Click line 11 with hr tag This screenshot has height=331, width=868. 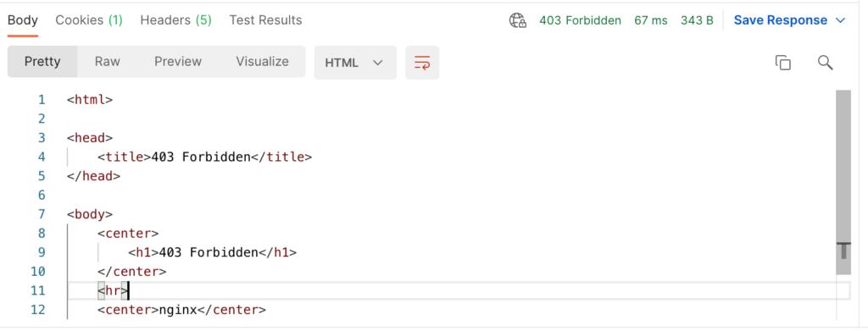(459, 290)
